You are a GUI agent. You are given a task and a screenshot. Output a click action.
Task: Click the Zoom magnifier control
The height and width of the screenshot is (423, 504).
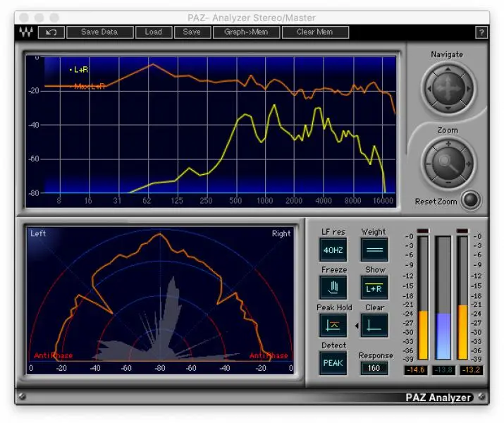pyautogui.click(x=448, y=164)
